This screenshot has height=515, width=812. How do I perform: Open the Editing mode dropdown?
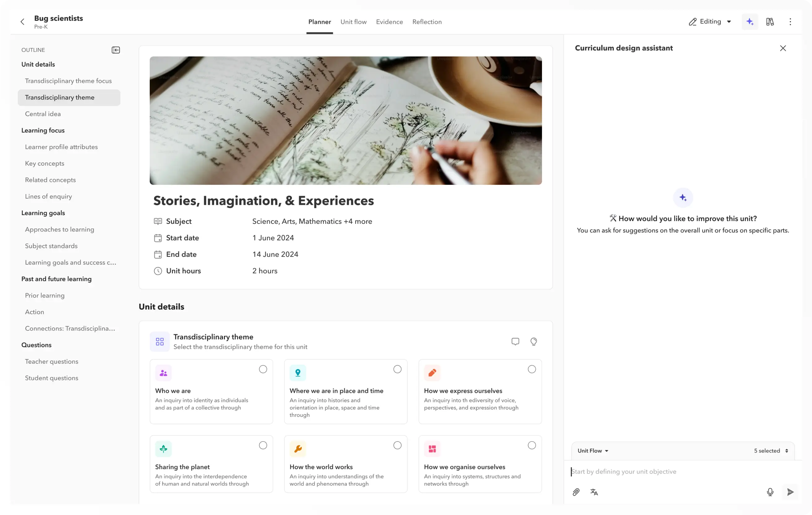[x=710, y=22]
